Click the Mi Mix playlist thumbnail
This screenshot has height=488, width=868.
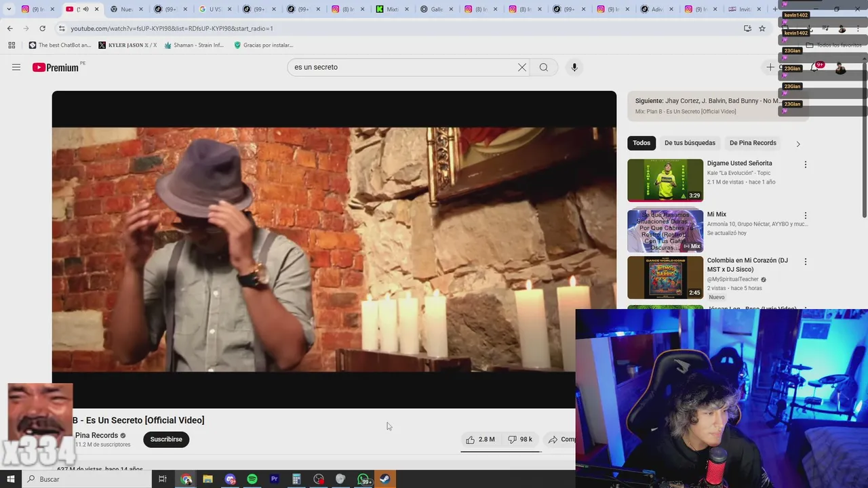pyautogui.click(x=665, y=231)
